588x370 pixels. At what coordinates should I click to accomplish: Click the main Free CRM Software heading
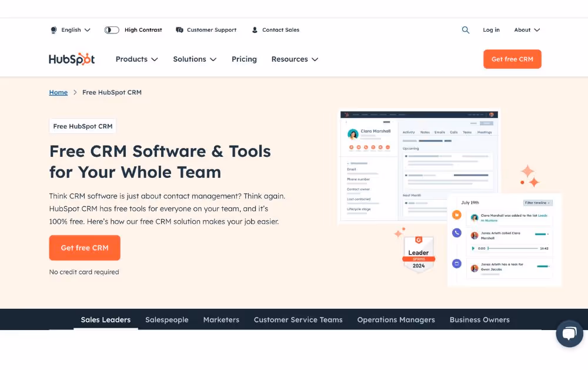(x=160, y=162)
